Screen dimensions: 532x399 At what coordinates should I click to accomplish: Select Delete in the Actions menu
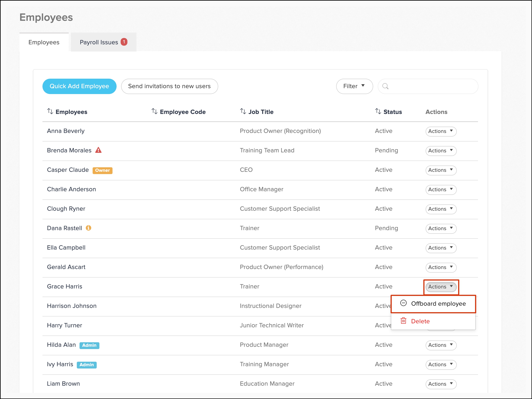[x=420, y=321]
